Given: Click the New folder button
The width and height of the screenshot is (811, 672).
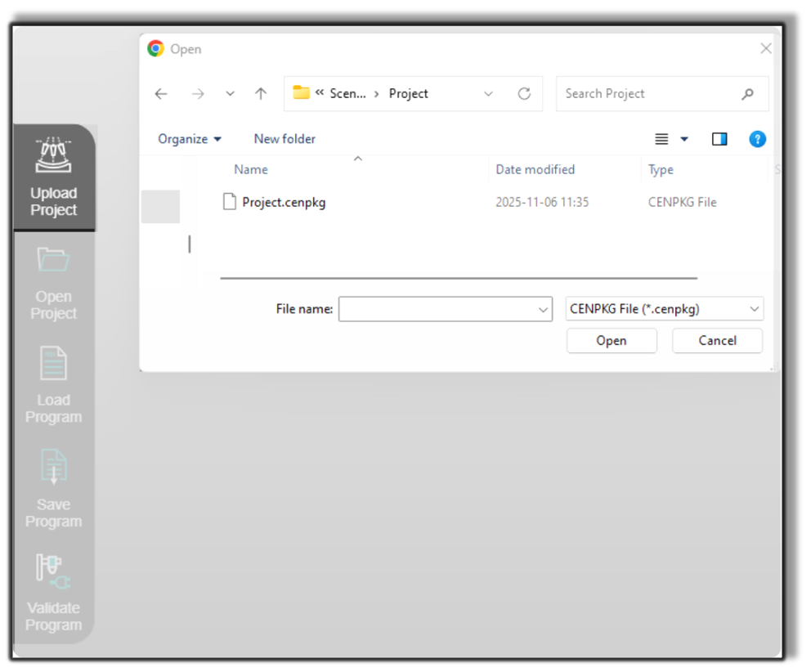Looking at the screenshot, I should click(285, 139).
